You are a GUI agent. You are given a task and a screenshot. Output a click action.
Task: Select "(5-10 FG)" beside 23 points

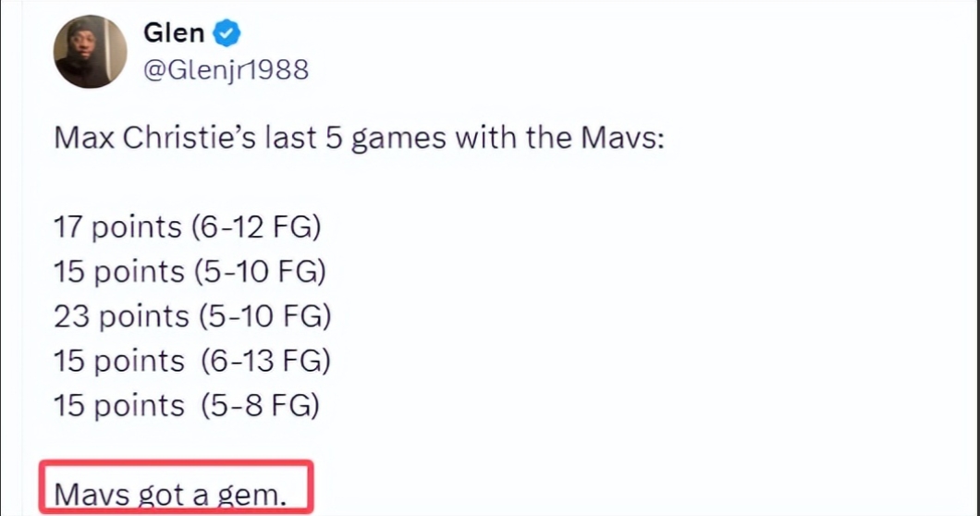[265, 317]
